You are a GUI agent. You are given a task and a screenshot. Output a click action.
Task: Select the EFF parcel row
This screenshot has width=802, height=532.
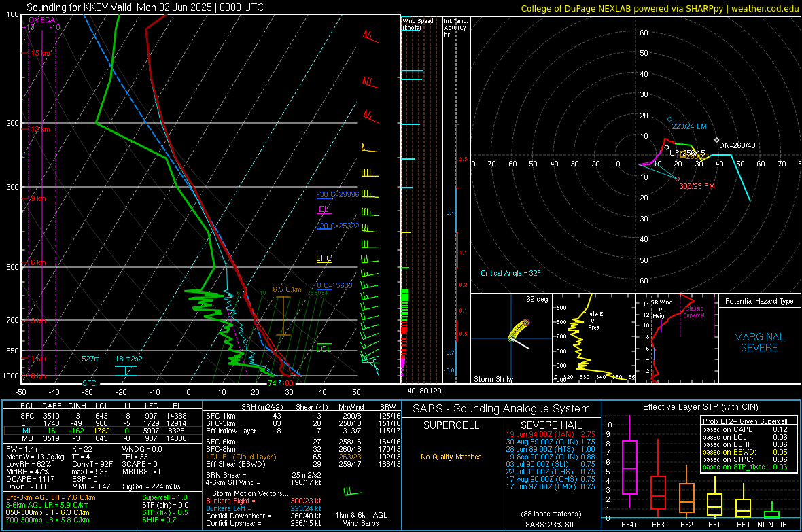101,423
